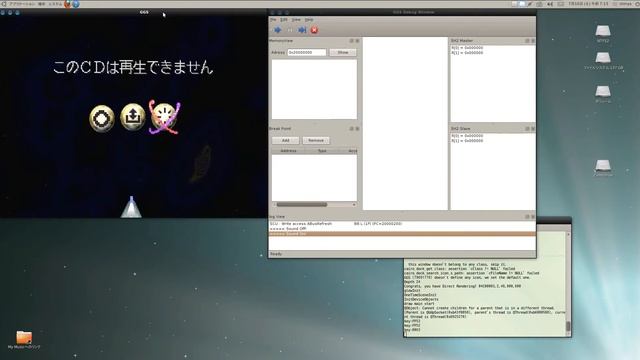Open the top drive icon on desktop
Image resolution: width=640 pixels, height=360 pixels.
[x=603, y=31]
